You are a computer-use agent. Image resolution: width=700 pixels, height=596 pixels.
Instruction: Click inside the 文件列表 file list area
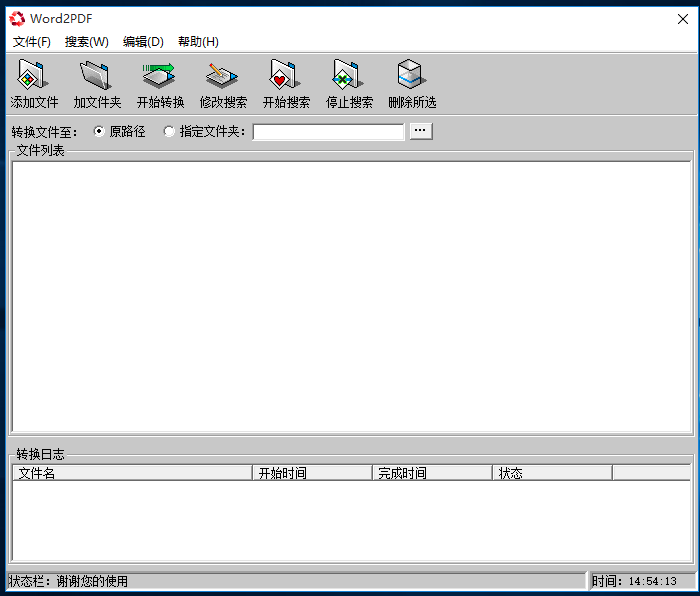[x=351, y=296]
